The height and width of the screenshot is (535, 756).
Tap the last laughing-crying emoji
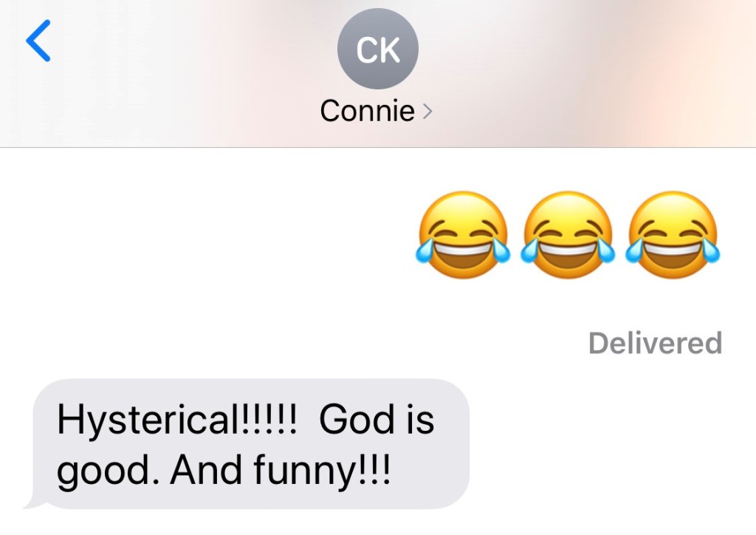672,235
